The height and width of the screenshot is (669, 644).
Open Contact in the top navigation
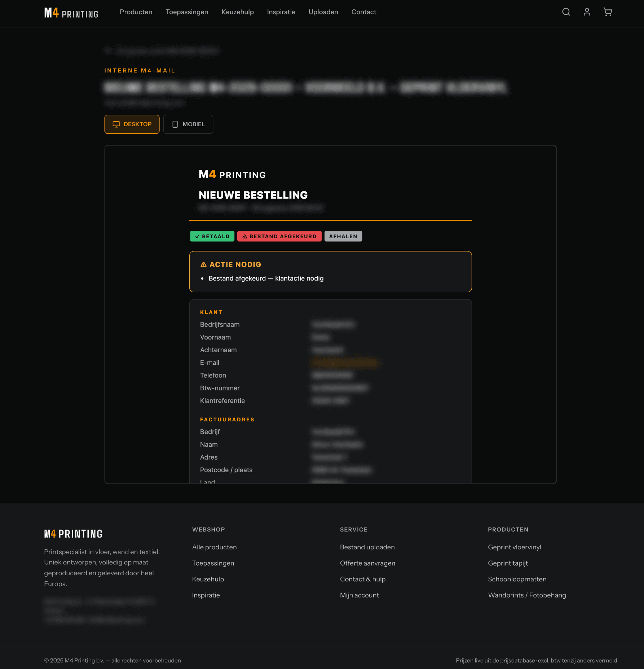click(364, 12)
